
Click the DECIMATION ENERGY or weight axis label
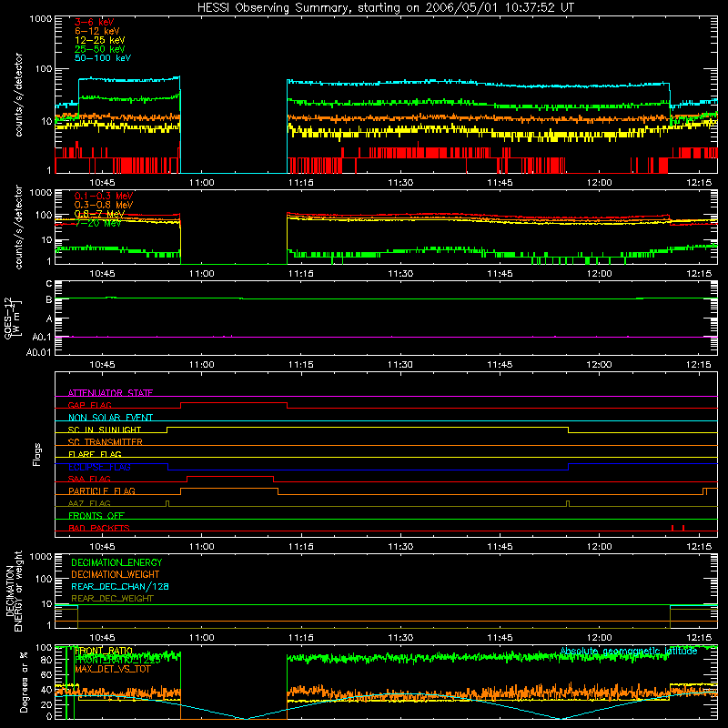(14, 591)
